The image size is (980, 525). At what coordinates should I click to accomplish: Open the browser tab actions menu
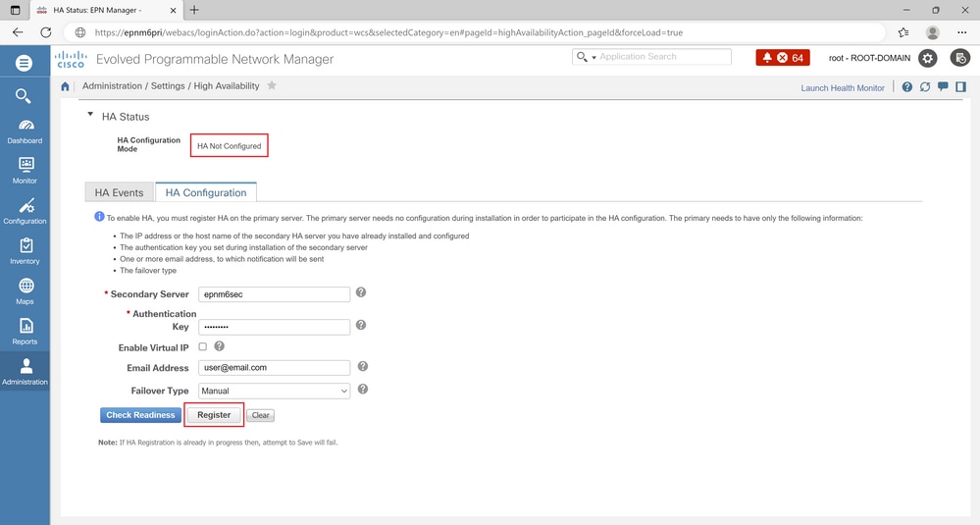[x=15, y=10]
